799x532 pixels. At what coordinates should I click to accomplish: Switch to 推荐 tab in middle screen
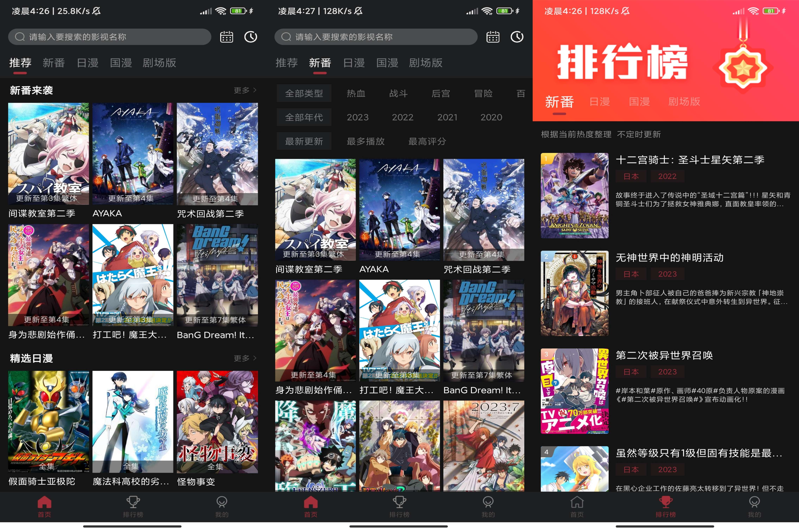tap(287, 63)
